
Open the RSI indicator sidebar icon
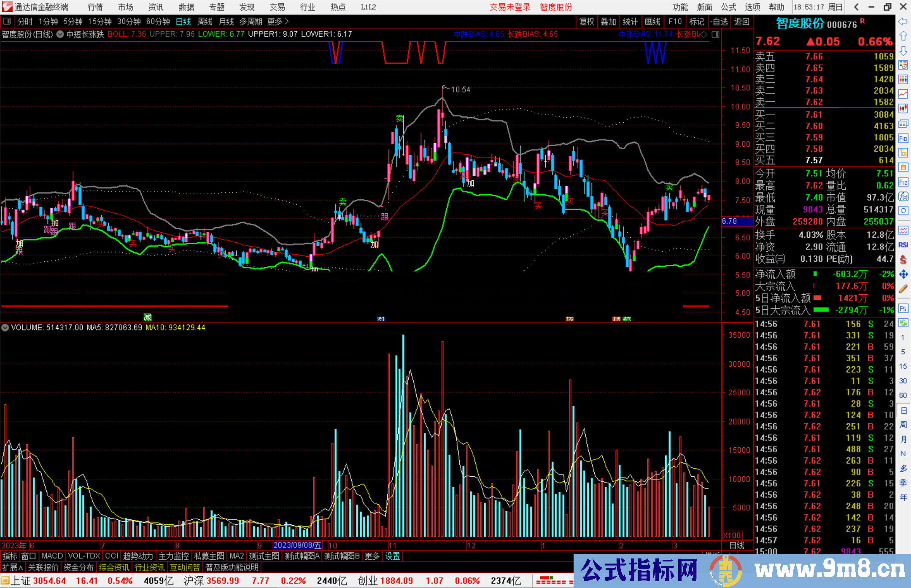[x=903, y=245]
